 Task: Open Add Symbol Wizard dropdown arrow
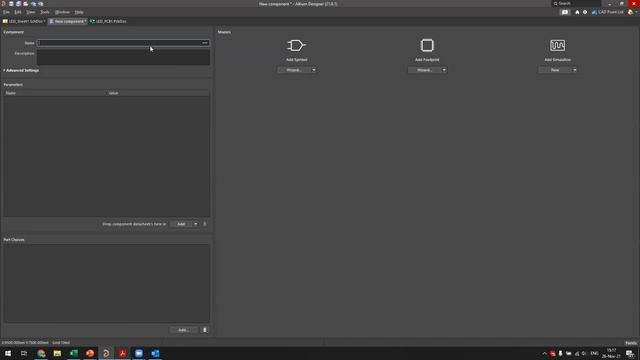pos(313,70)
